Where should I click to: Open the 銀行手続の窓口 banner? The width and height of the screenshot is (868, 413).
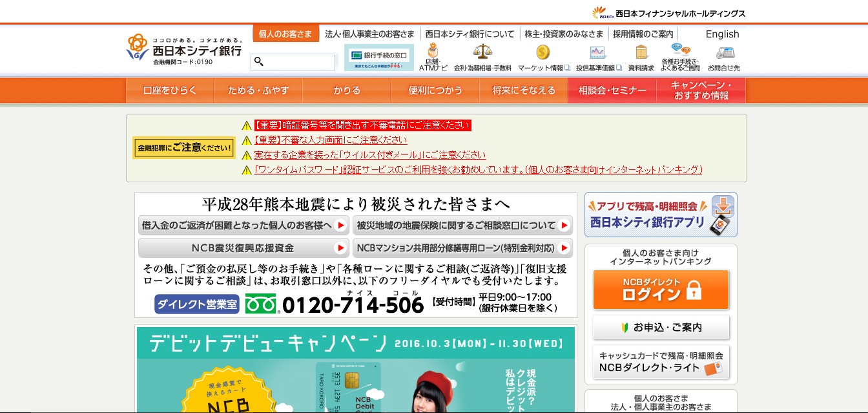pyautogui.click(x=379, y=58)
